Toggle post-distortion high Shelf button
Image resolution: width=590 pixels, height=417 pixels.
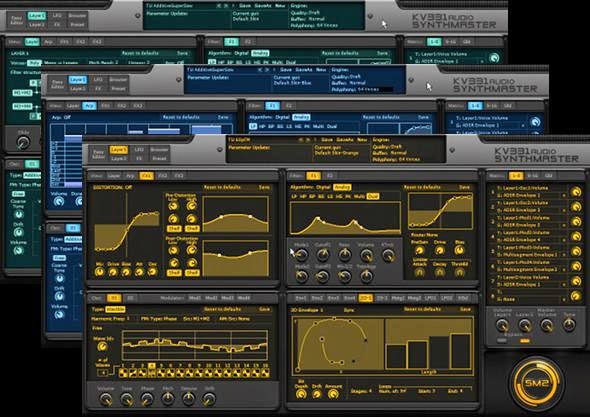[x=192, y=272]
